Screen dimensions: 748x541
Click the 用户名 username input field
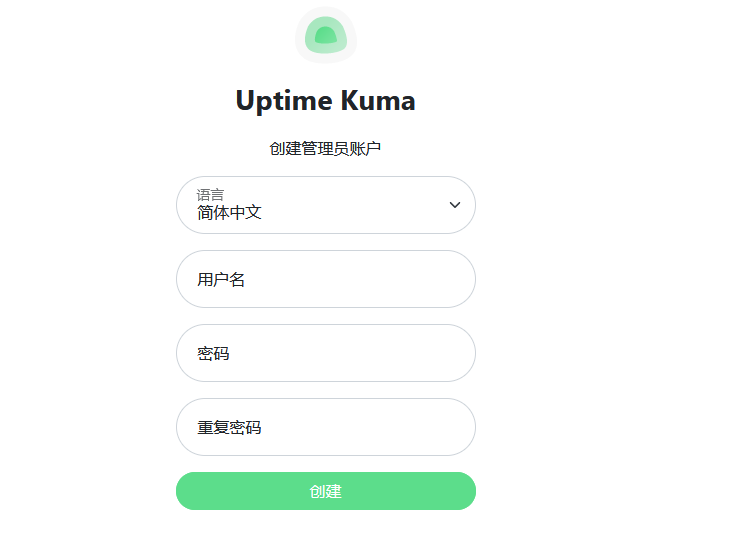pyautogui.click(x=325, y=279)
